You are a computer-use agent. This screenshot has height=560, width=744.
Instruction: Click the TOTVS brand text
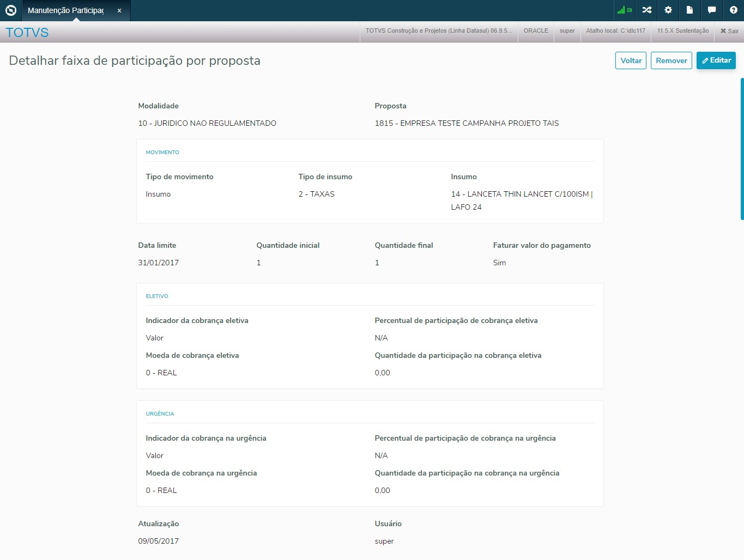27,33
